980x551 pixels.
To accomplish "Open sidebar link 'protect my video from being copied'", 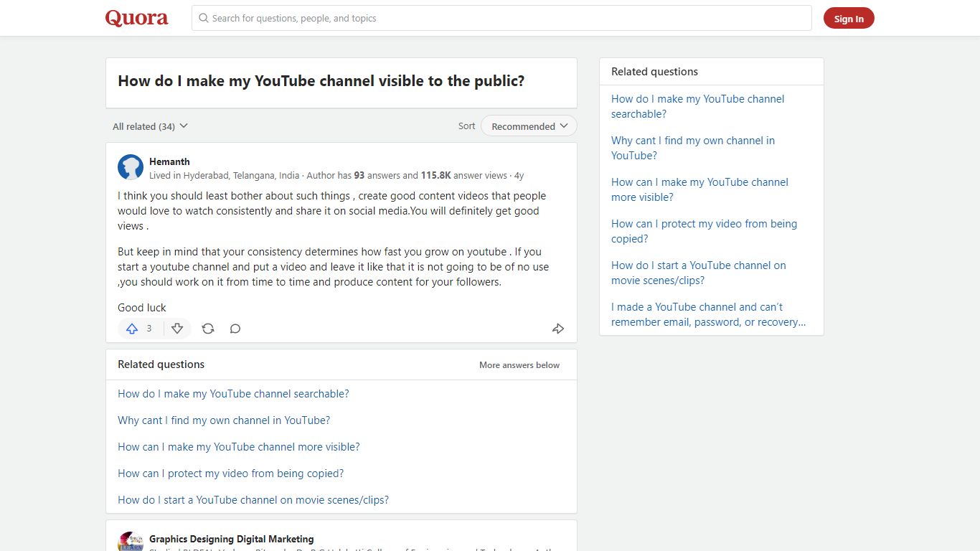I will [704, 231].
